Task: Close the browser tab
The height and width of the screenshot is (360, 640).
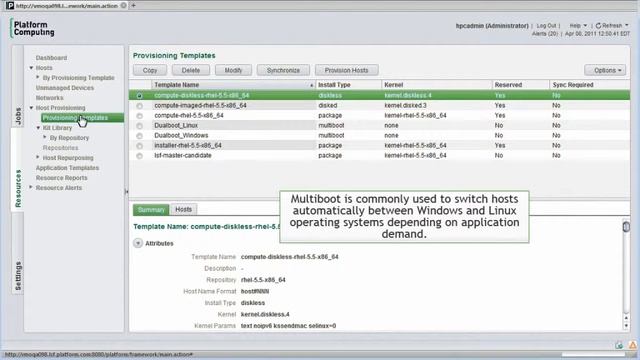Action: tap(123, 6)
